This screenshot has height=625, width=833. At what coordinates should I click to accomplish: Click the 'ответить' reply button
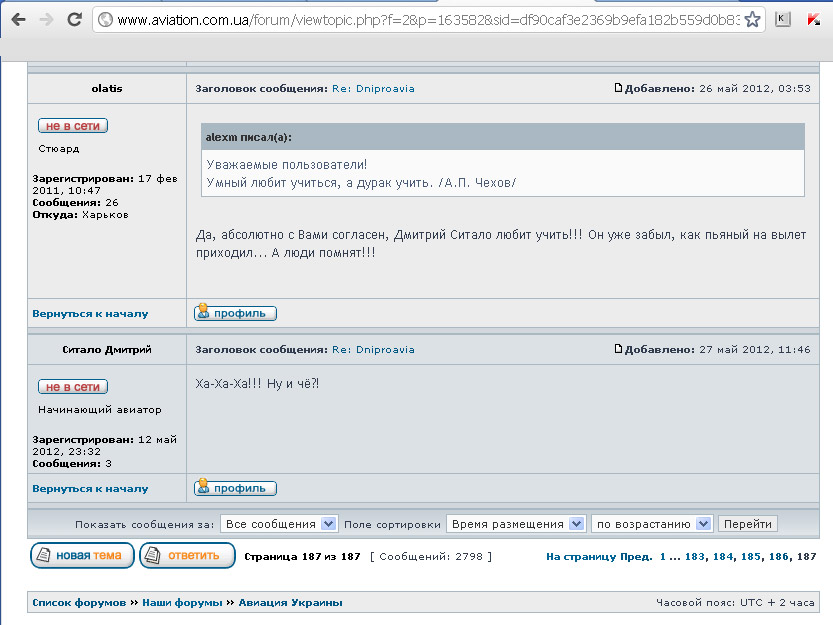[x=187, y=555]
